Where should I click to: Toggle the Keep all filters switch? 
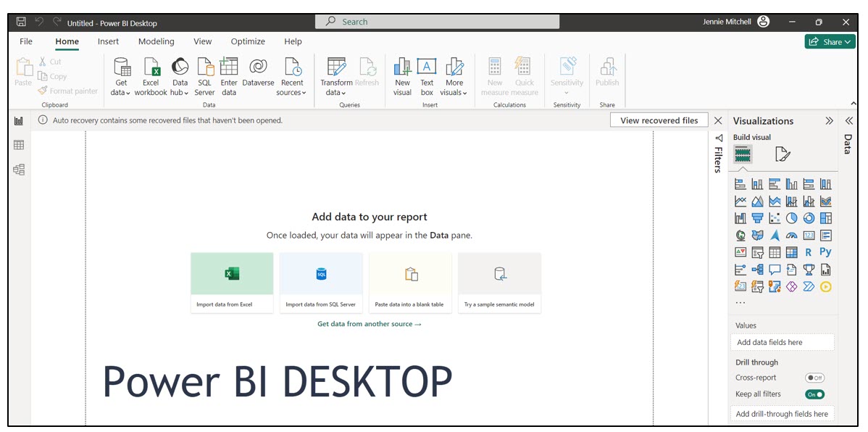point(814,394)
